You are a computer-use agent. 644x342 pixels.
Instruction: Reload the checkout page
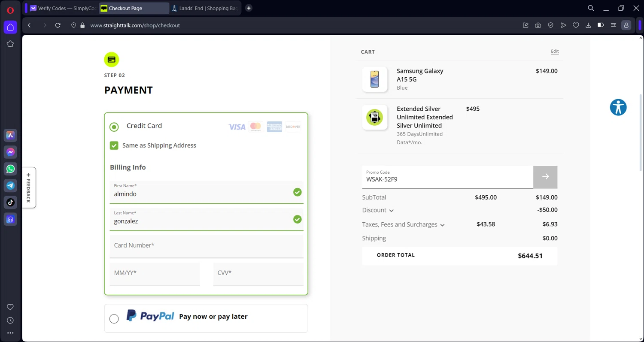[58, 25]
